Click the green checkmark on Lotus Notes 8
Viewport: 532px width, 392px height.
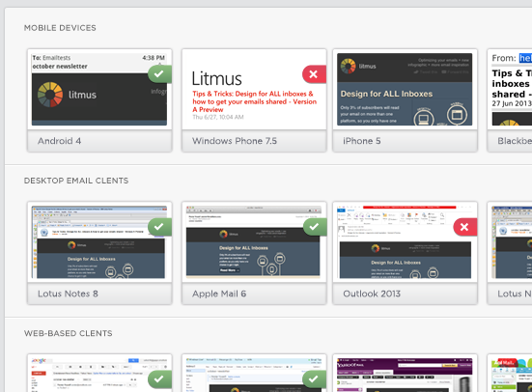(x=159, y=227)
